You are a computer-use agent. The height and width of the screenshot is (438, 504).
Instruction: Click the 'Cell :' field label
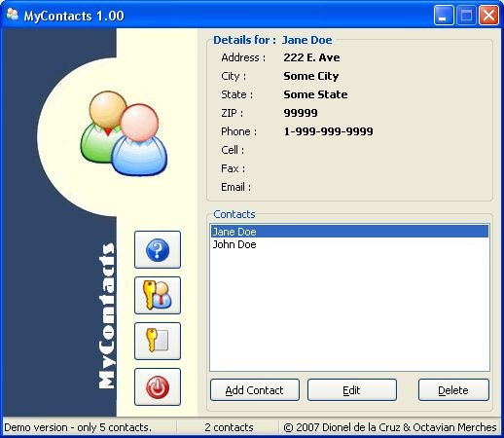[x=233, y=150]
